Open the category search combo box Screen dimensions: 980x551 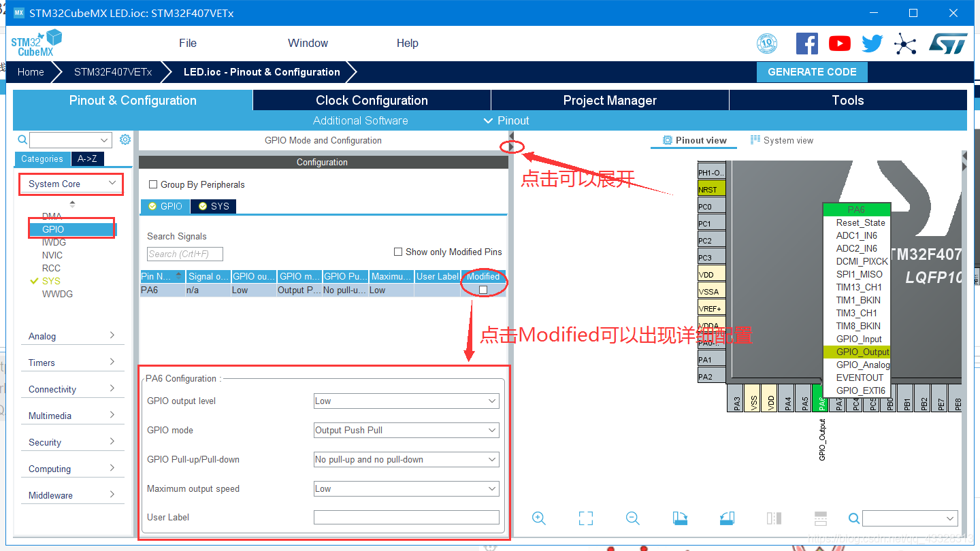tap(70, 139)
